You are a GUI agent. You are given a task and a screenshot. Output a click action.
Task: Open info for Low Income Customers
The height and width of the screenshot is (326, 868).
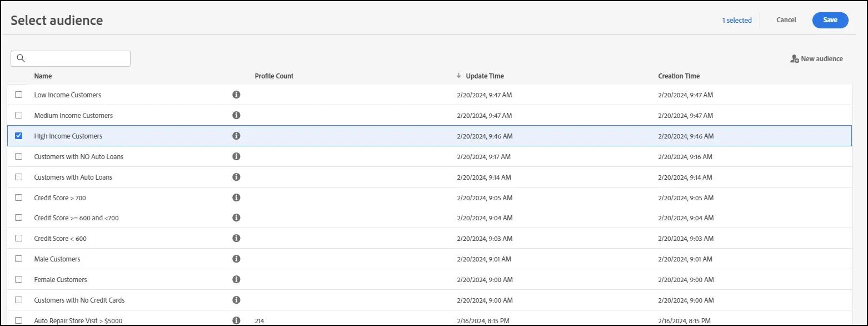click(x=236, y=95)
